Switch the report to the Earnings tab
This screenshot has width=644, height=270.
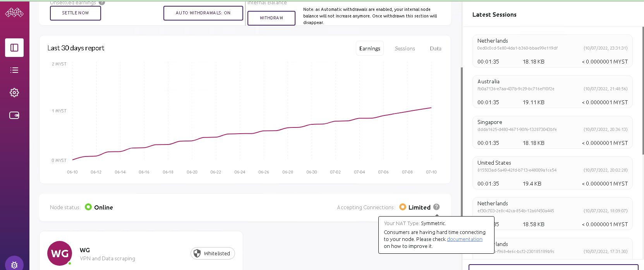(369, 48)
